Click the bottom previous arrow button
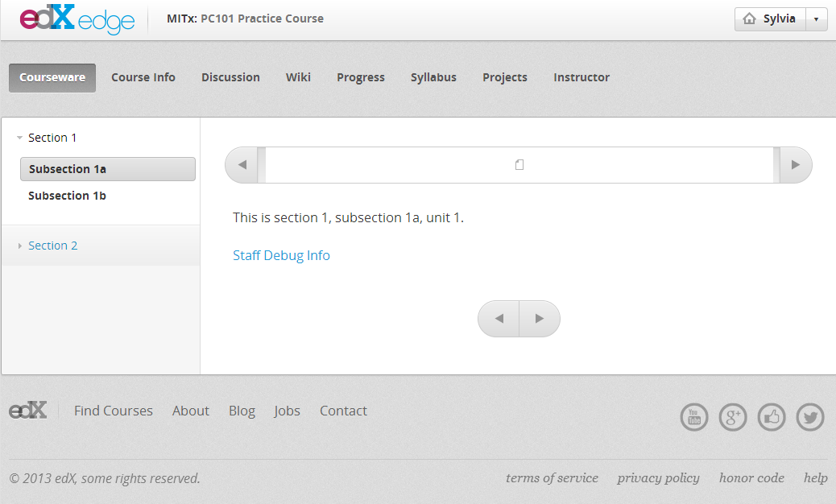Viewport: 836px width, 504px height. (x=499, y=319)
